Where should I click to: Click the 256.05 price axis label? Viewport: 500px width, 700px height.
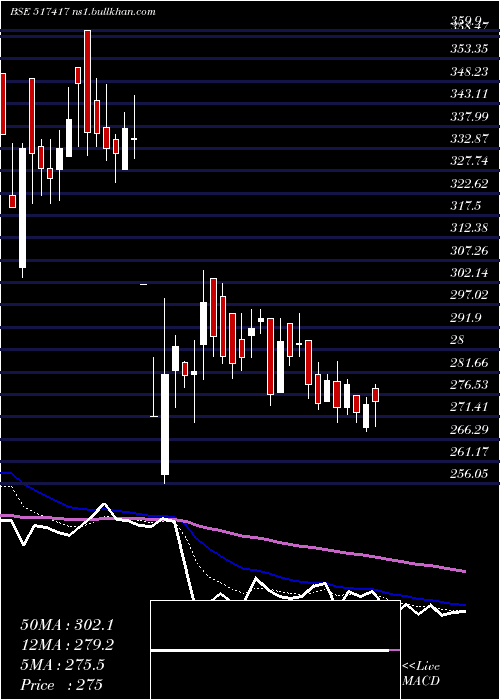tap(468, 474)
